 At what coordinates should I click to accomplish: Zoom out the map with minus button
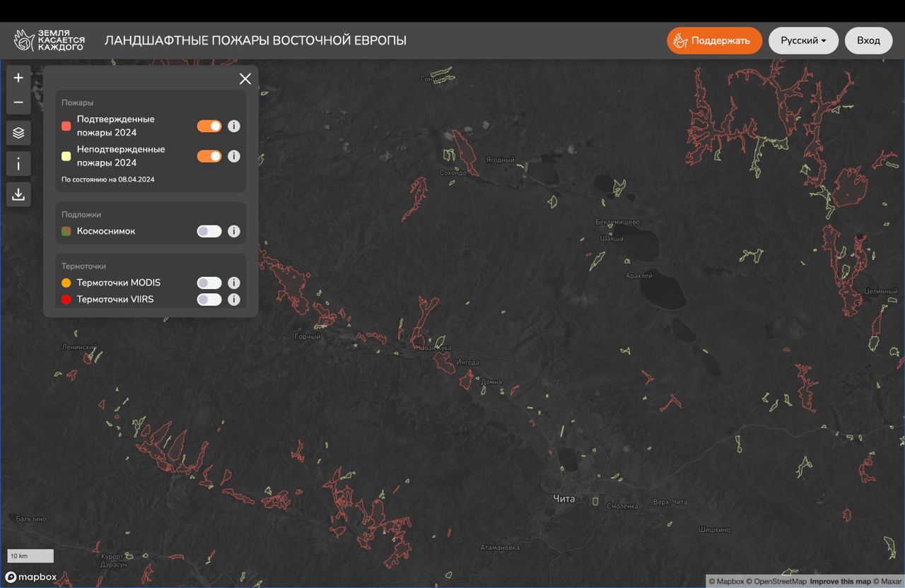pos(18,102)
